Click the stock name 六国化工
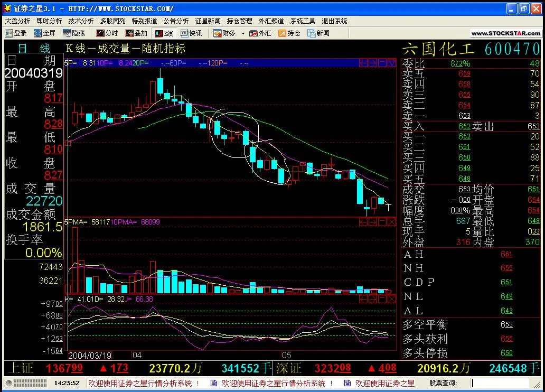Image resolution: width=545 pixels, height=392 pixels. (439, 49)
